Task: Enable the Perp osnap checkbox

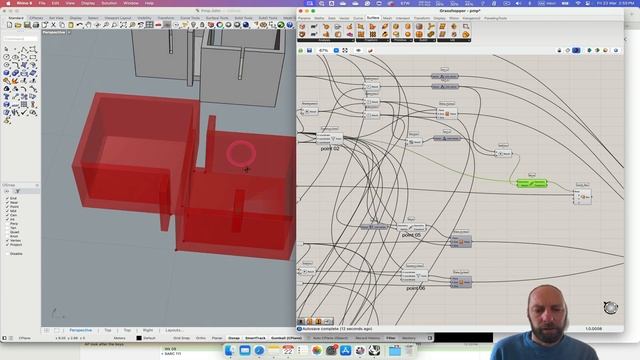Action: pos(7,224)
